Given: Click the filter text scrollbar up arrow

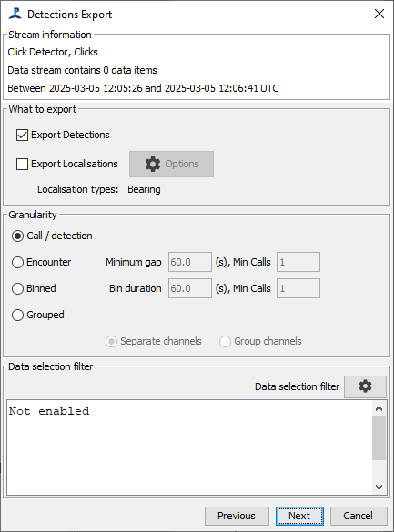Looking at the screenshot, I should [379, 408].
